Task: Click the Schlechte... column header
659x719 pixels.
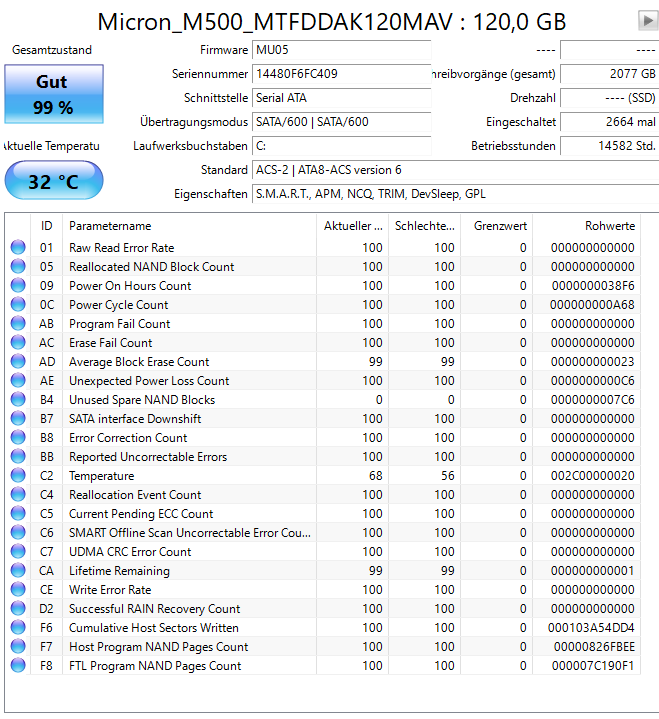Action: click(425, 226)
